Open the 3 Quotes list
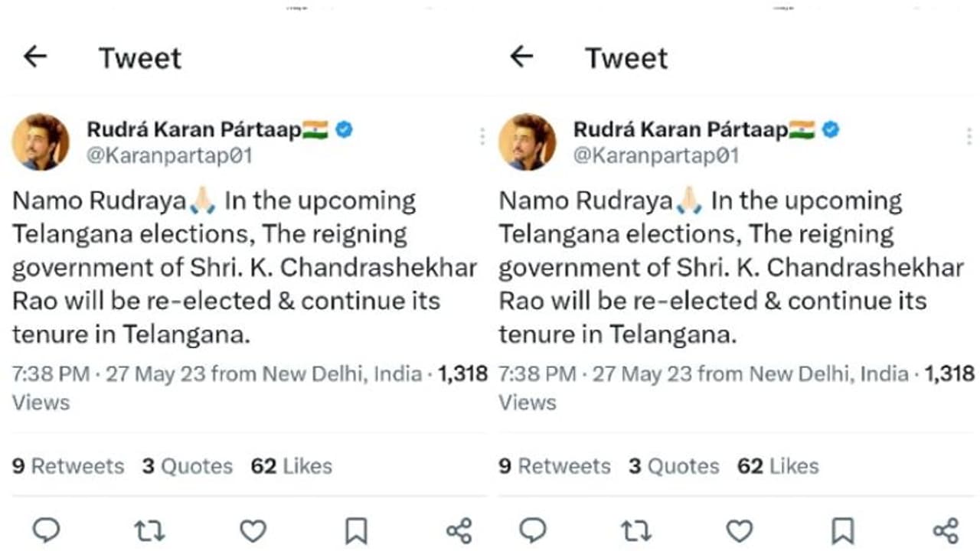This screenshot has width=980, height=551. [188, 466]
